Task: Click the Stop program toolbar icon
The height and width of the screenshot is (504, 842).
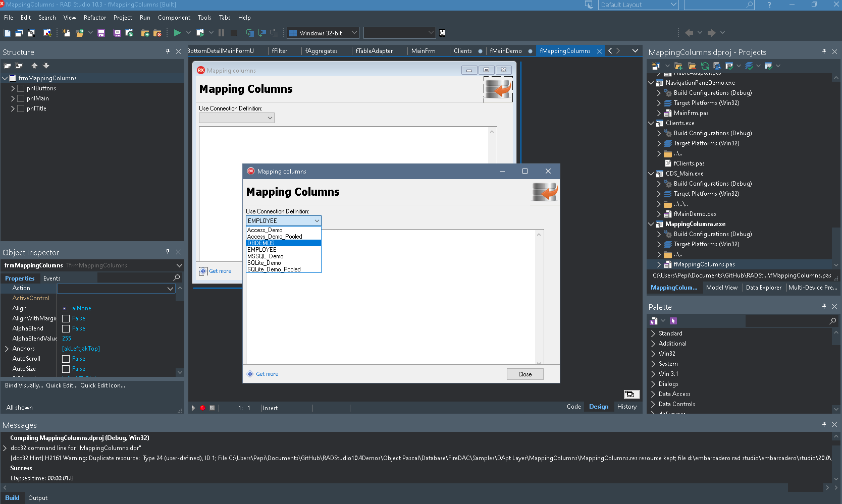Action: [x=234, y=33]
